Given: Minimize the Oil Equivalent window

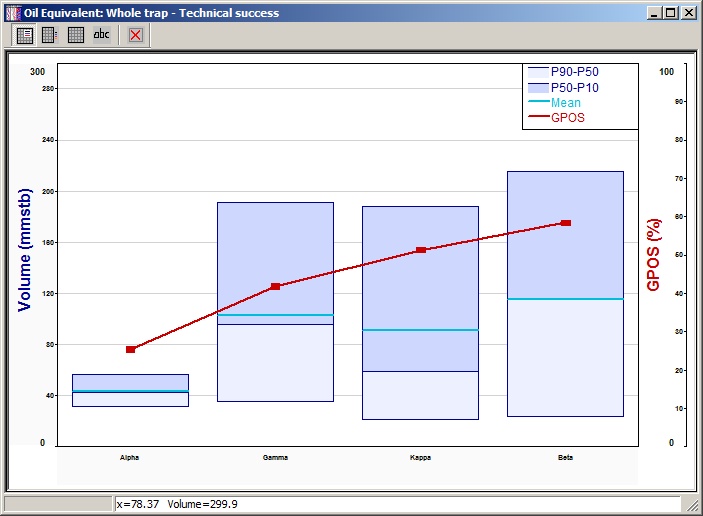Looking at the screenshot, I should (654, 13).
